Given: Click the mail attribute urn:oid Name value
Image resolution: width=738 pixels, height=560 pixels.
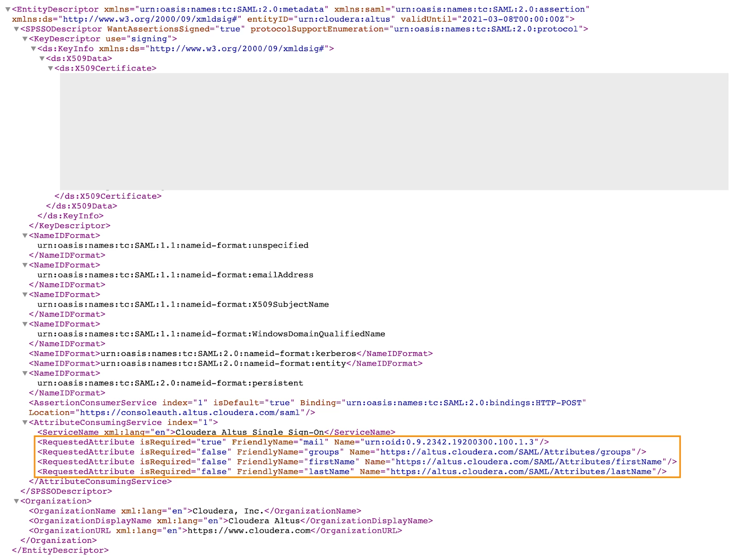Looking at the screenshot, I should tap(450, 442).
